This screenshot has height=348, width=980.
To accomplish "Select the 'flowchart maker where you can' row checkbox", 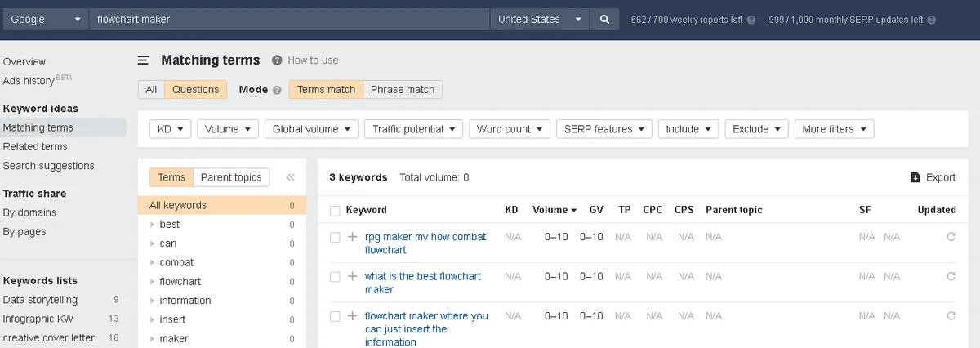I will [335, 316].
